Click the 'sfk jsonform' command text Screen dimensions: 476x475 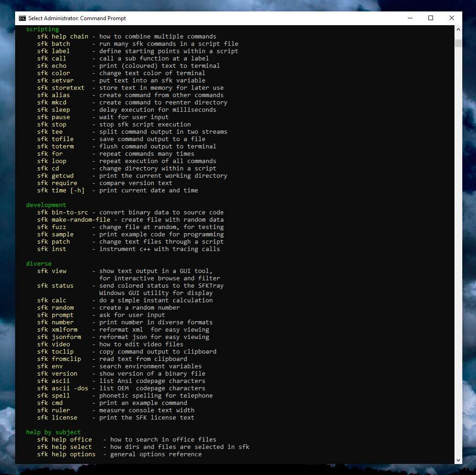59,337
